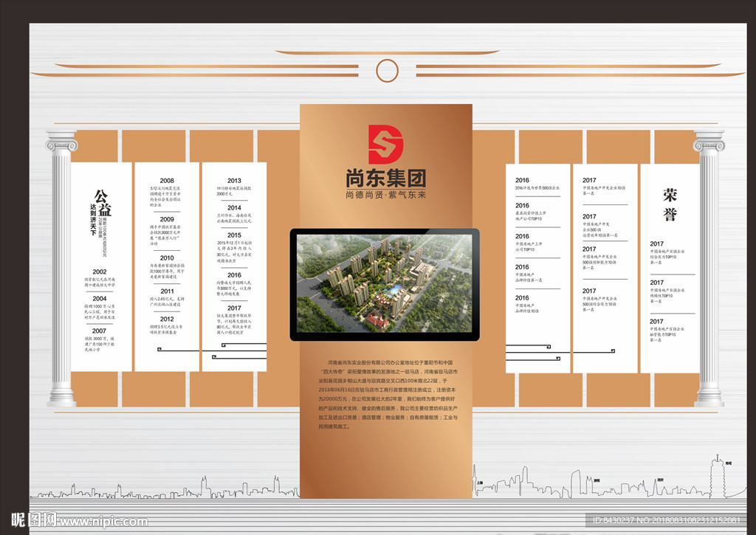Click the 规模性TOP10 entry under 荣誉
Viewport: 756px width, 535px height.
[667, 295]
